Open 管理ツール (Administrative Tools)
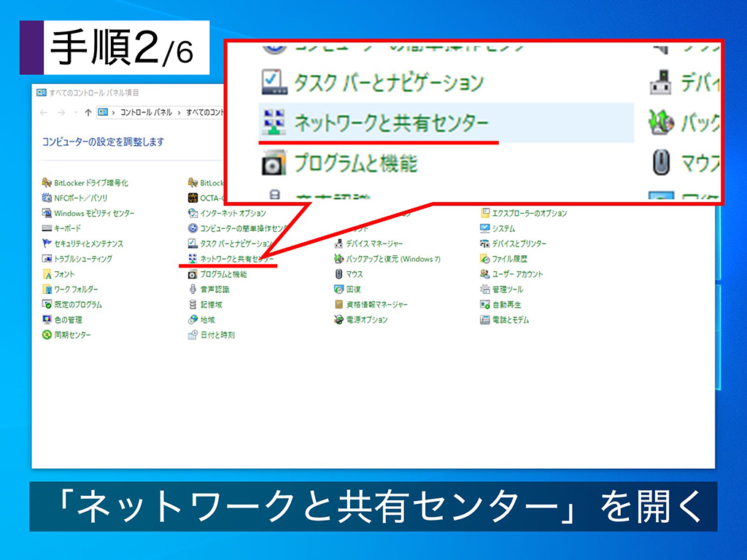The width and height of the screenshot is (747, 560). [x=507, y=290]
